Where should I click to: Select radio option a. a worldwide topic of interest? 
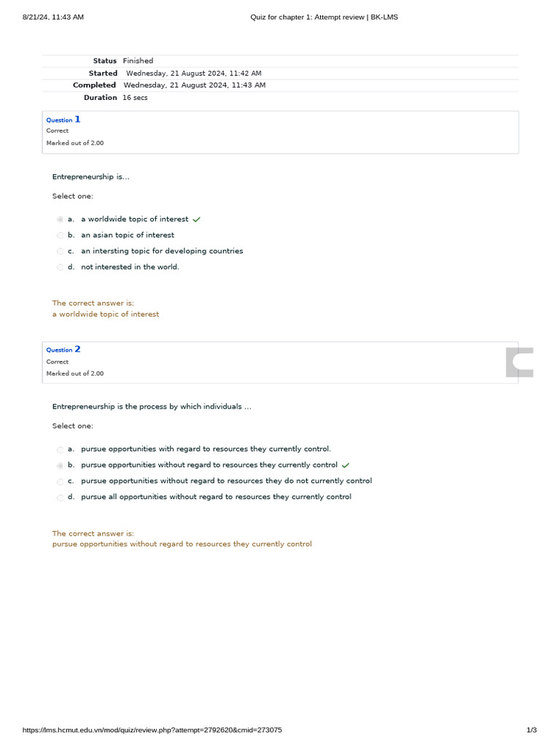pyautogui.click(x=60, y=220)
